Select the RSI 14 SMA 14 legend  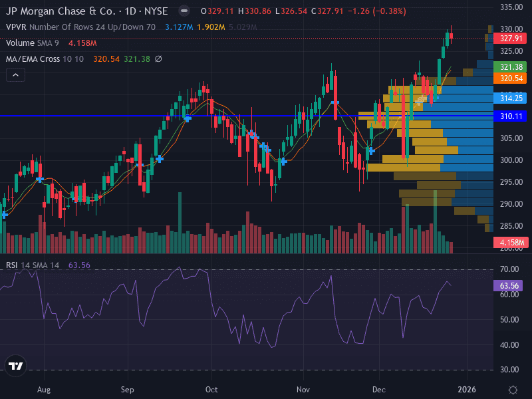click(33, 265)
